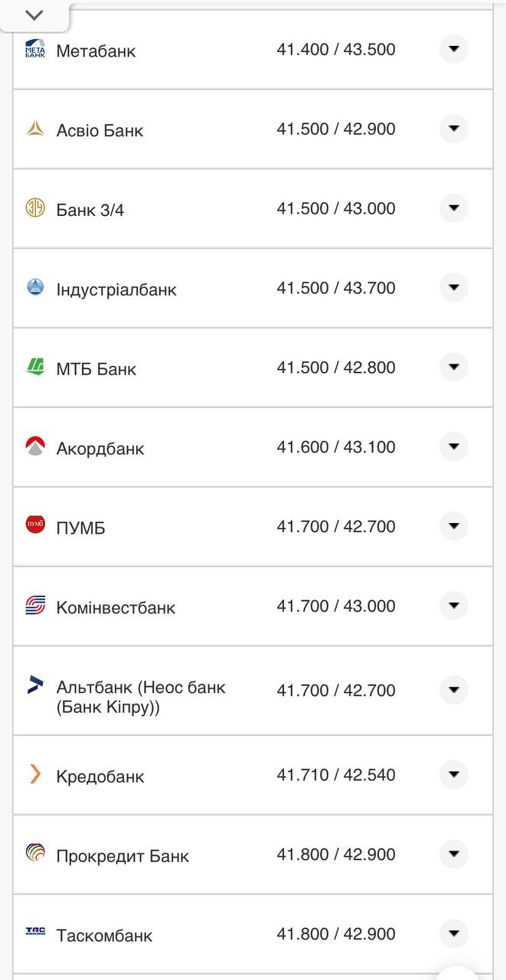The height and width of the screenshot is (980, 506).
Task: Click the Метабанк logo icon
Action: (x=35, y=49)
